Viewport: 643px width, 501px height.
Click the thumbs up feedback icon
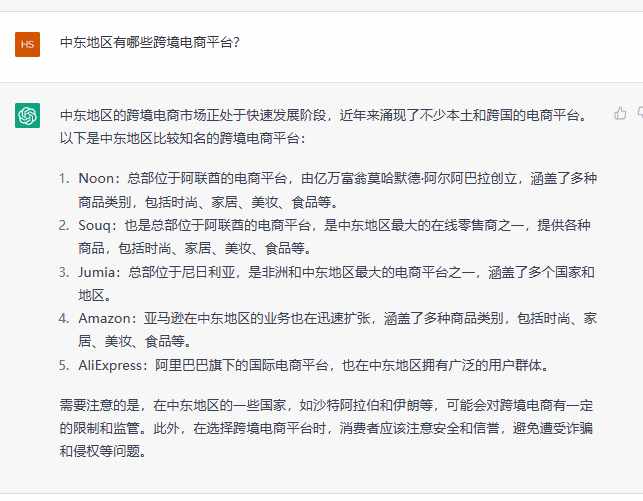620,113
